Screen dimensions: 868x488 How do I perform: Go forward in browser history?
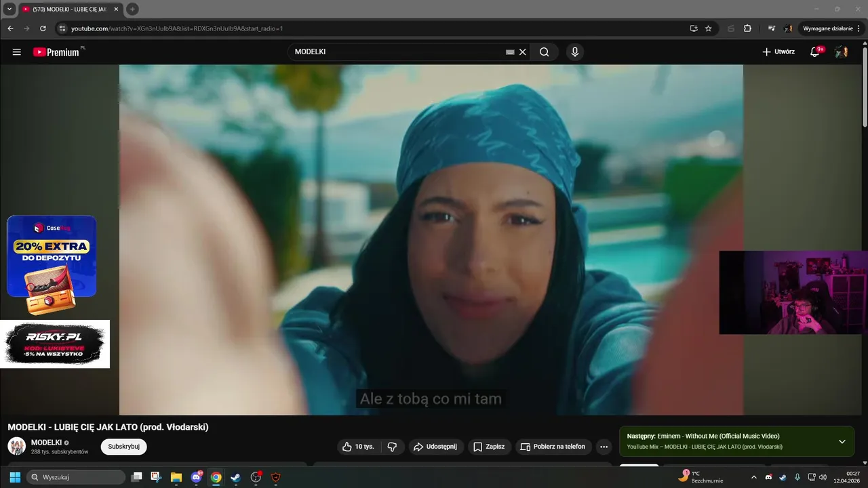[x=26, y=28]
